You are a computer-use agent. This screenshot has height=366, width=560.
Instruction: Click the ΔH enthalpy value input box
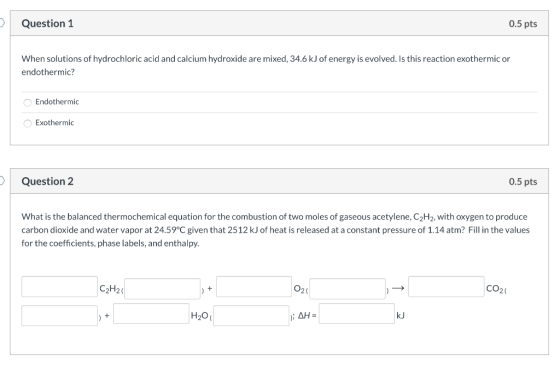(x=357, y=314)
